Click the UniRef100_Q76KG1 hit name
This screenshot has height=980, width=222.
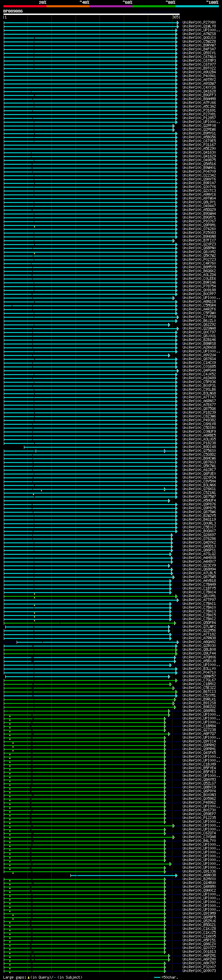tap(199, 489)
